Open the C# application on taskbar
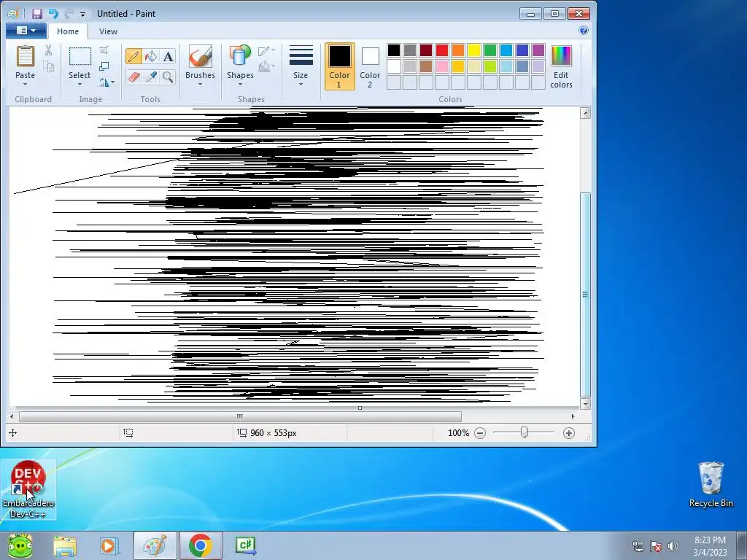 pos(246,545)
